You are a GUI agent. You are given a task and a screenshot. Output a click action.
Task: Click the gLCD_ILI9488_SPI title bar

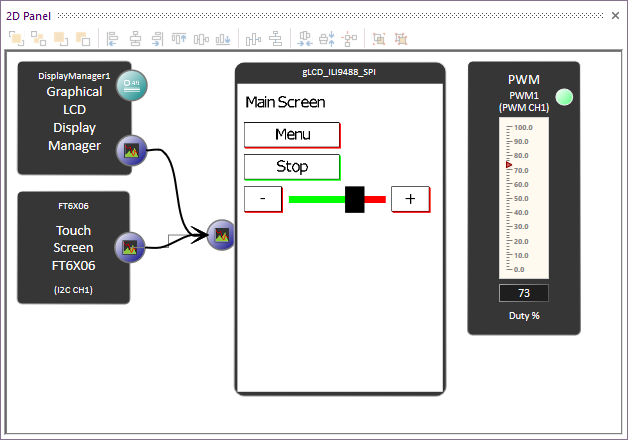click(340, 72)
